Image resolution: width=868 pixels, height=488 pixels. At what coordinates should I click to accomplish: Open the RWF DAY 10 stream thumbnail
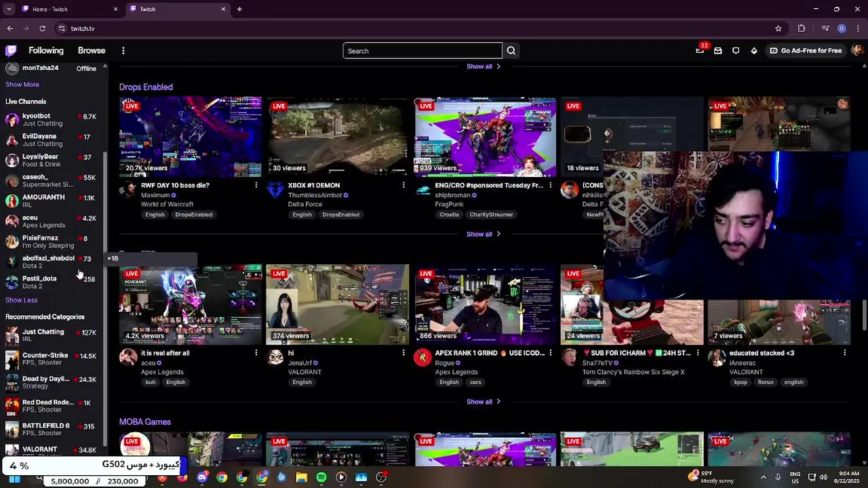191,137
